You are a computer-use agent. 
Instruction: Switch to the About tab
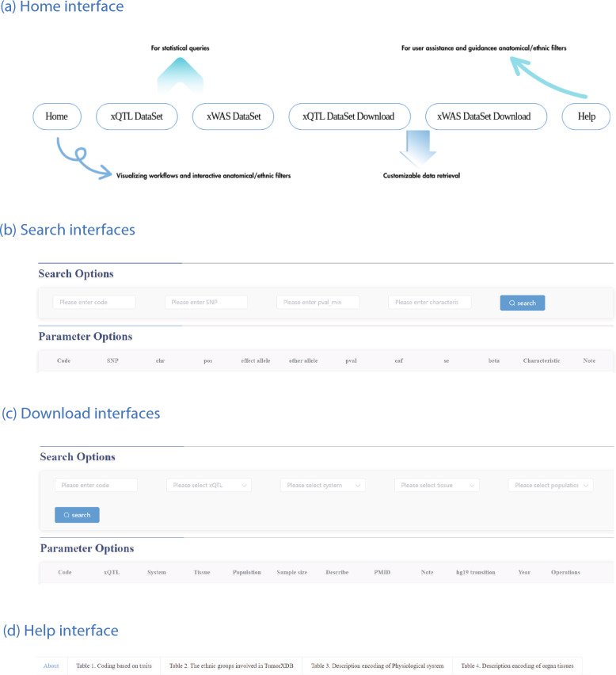51,665
